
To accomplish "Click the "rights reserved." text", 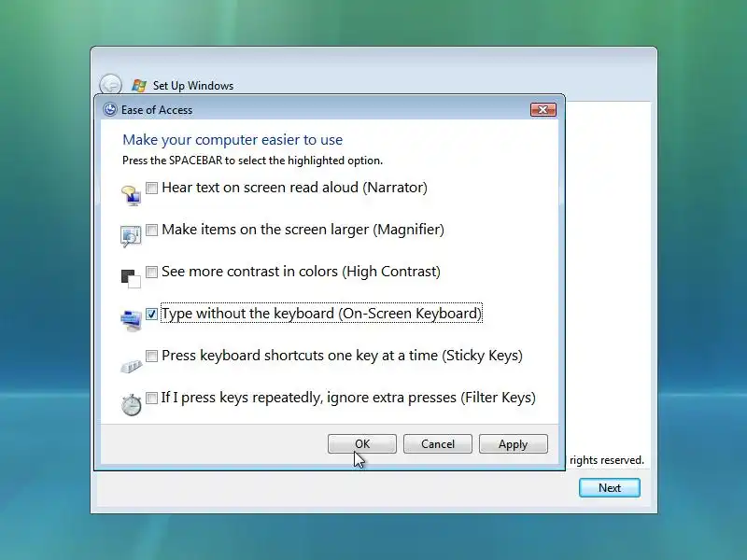I will (606, 460).
